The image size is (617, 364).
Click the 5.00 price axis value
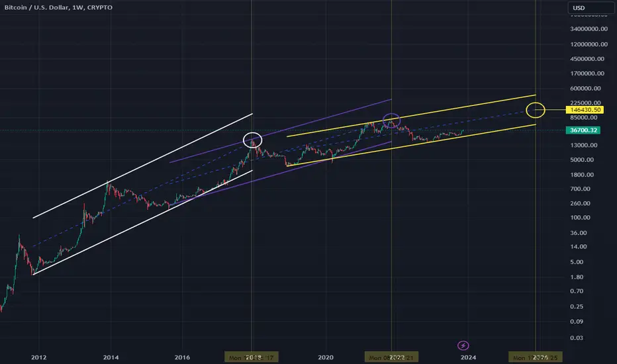tap(577, 261)
